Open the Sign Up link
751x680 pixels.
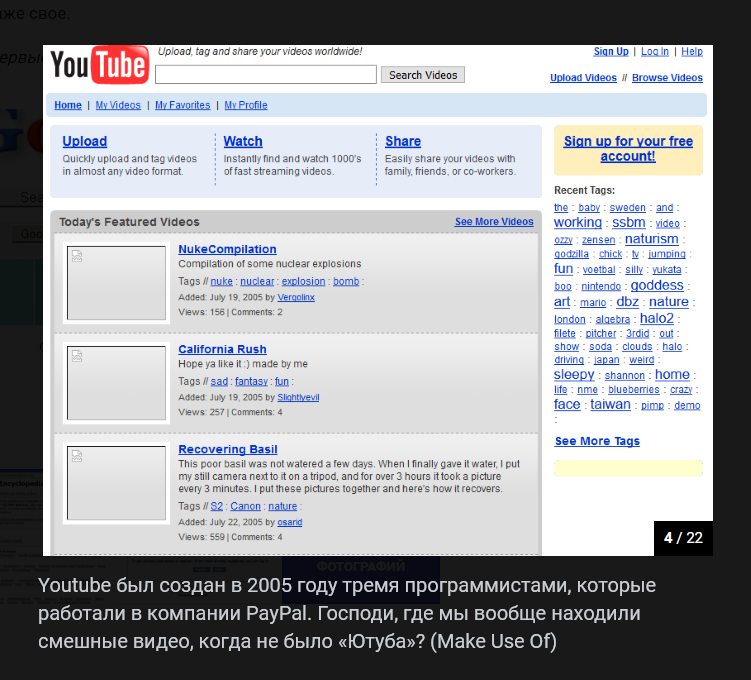click(611, 52)
